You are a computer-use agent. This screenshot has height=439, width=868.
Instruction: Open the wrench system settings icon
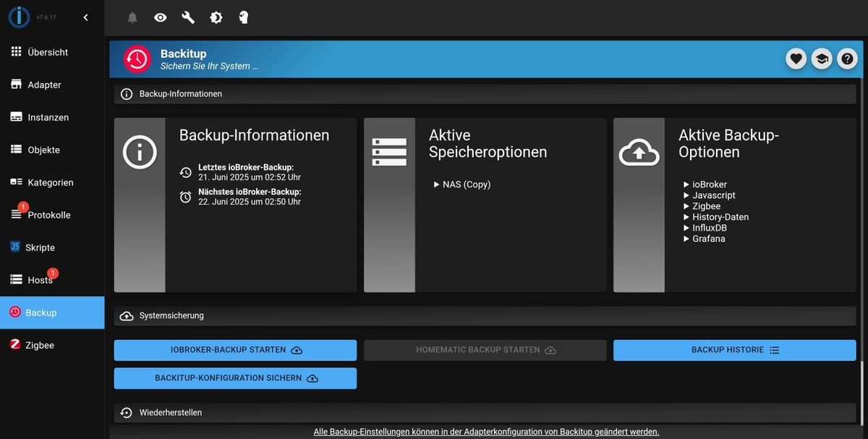188,17
